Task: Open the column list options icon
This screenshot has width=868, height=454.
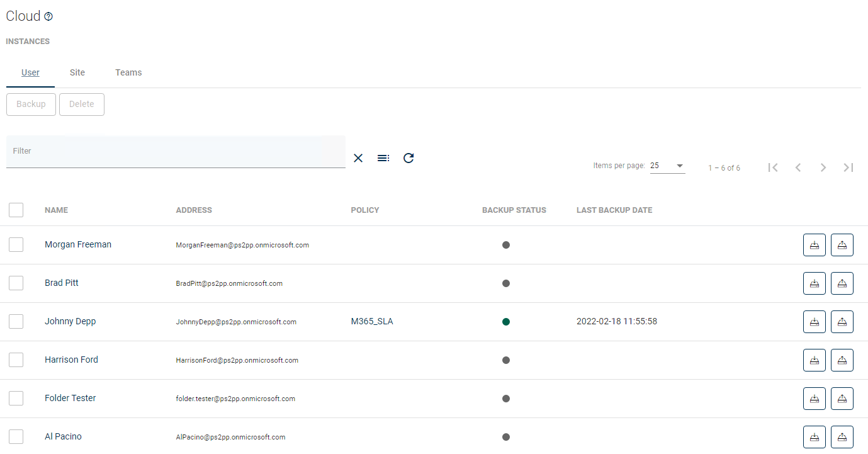Action: 383,158
